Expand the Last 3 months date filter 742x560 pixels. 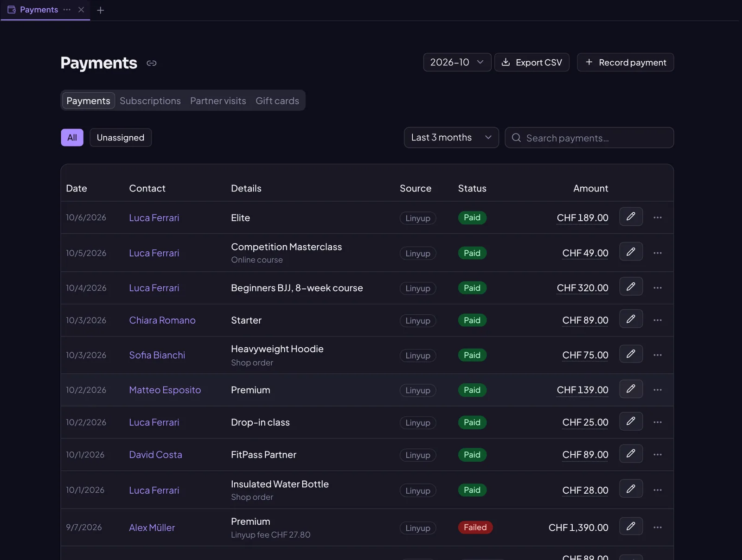tap(451, 138)
